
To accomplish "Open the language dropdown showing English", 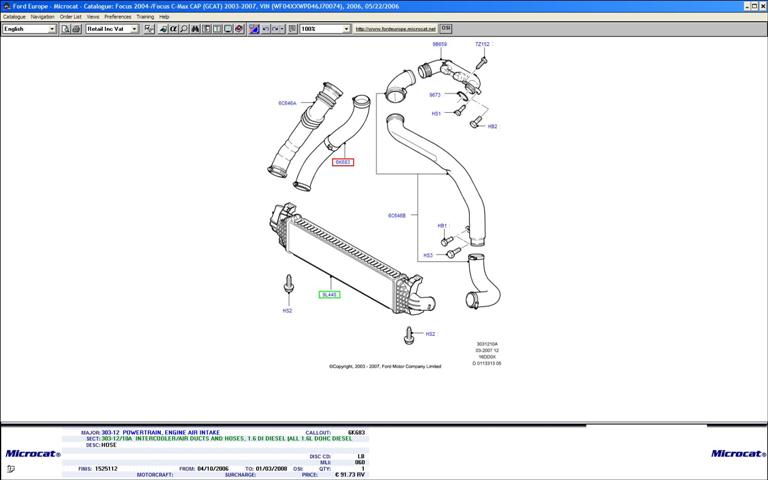I will pos(29,29).
